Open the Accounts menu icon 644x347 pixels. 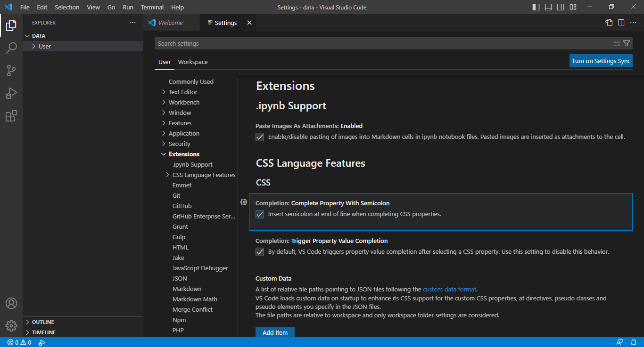click(x=11, y=303)
